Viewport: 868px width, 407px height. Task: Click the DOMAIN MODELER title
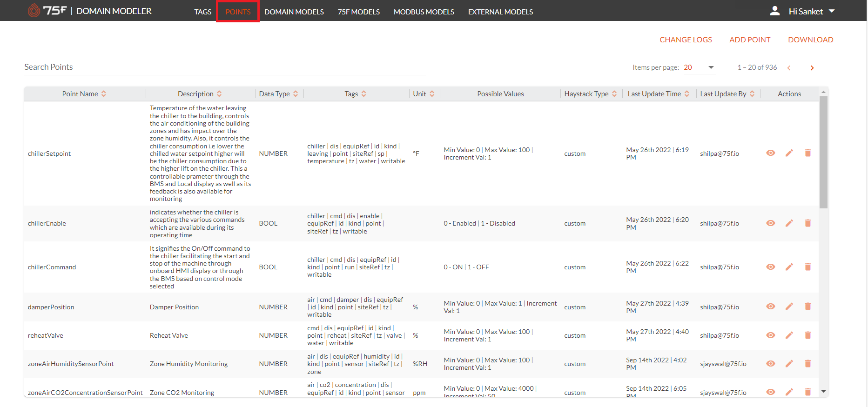[114, 11]
